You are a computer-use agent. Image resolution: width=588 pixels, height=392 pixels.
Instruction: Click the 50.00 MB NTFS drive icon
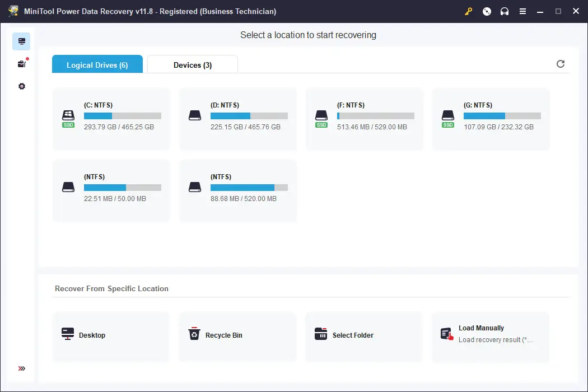[68, 187]
